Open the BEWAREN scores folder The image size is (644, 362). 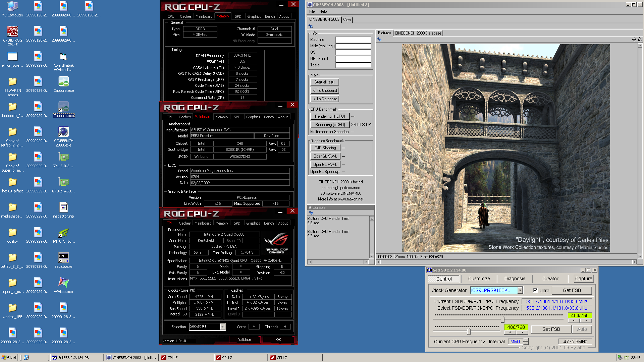click(12, 86)
